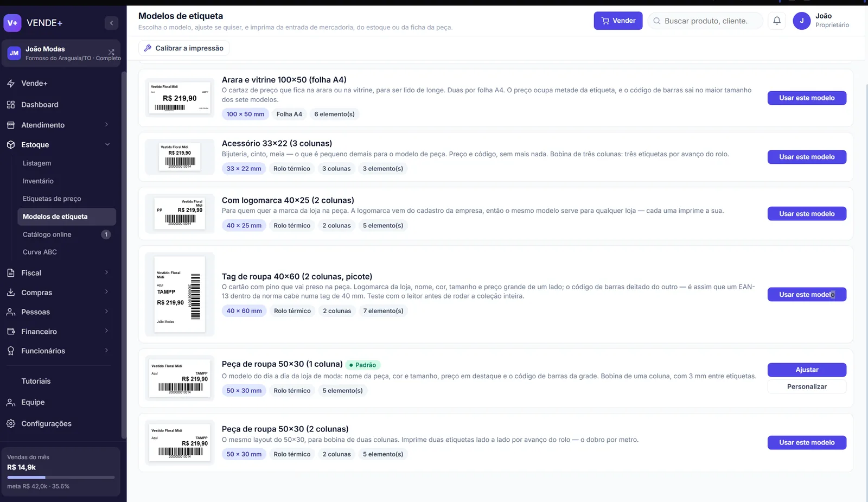Collapse the Estoque section chevron
Image resolution: width=868 pixels, height=502 pixels.
107,145
